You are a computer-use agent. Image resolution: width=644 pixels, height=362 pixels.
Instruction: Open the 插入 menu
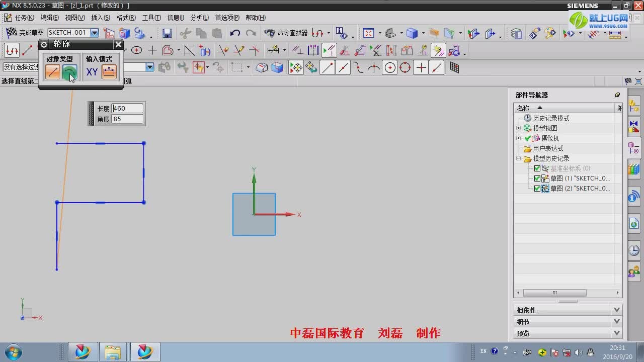(101, 18)
